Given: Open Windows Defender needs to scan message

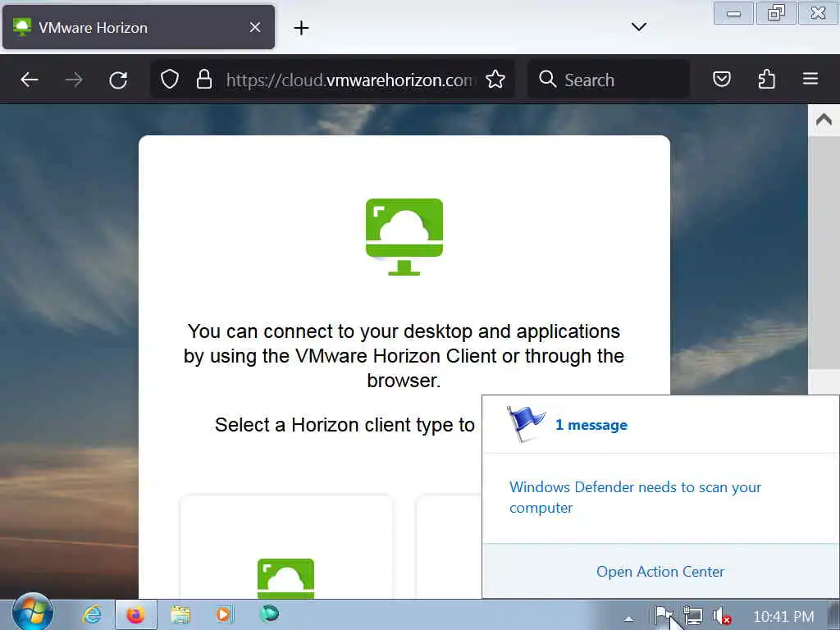Looking at the screenshot, I should pyautogui.click(x=635, y=497).
